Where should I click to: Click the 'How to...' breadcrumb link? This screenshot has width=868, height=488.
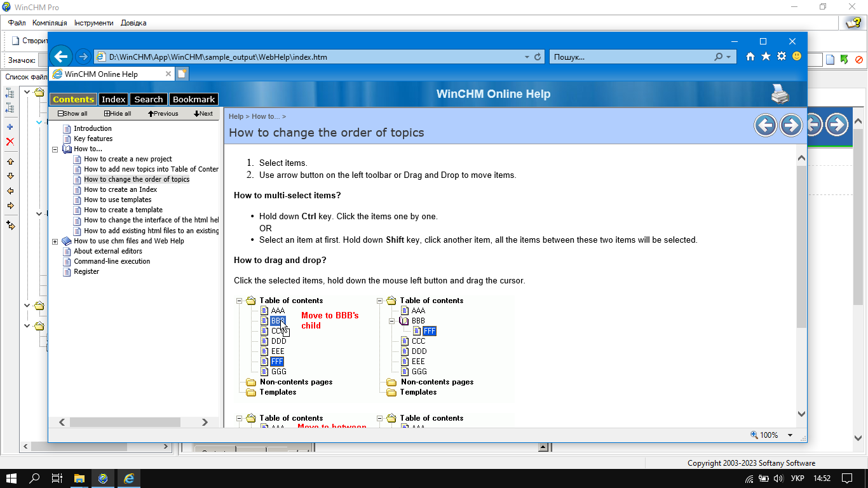click(x=266, y=116)
